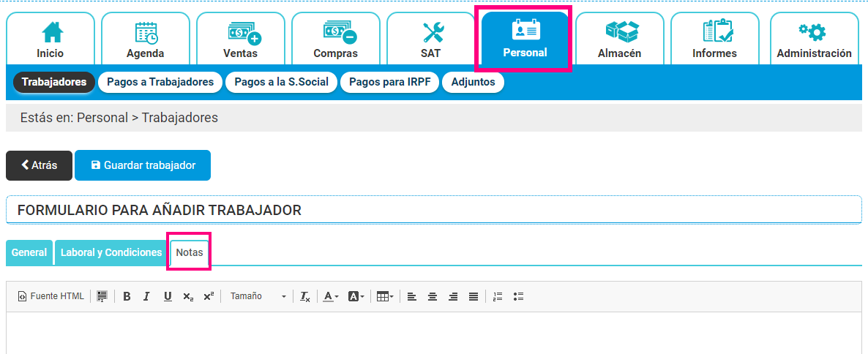Apply superscript formatting
The width and height of the screenshot is (868, 354).
pos(209,296)
